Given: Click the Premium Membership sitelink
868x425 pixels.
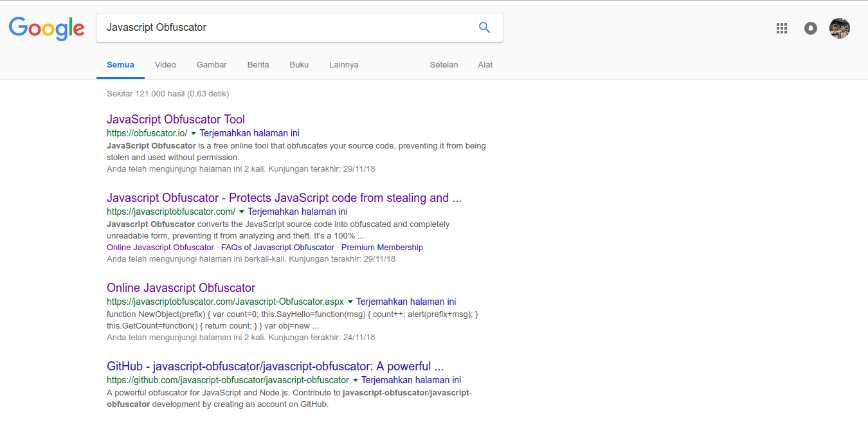Looking at the screenshot, I should point(382,248).
